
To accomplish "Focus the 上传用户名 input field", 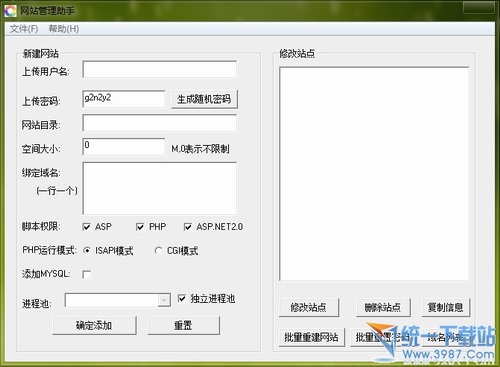I will click(x=160, y=69).
